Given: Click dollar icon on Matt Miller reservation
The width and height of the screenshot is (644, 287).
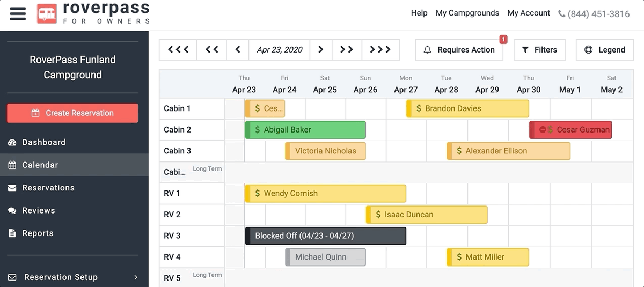Looking at the screenshot, I should 459,257.
